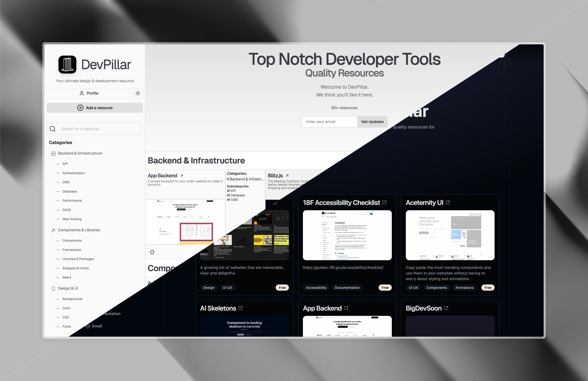Open 18F Accessibility Checklist external link icon
Viewport: 588px width, 381px height.
coord(384,202)
